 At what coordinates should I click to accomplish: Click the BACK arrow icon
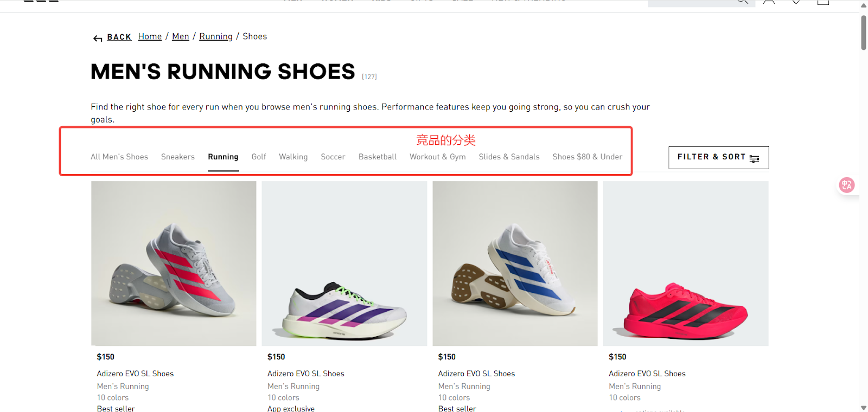(x=98, y=38)
